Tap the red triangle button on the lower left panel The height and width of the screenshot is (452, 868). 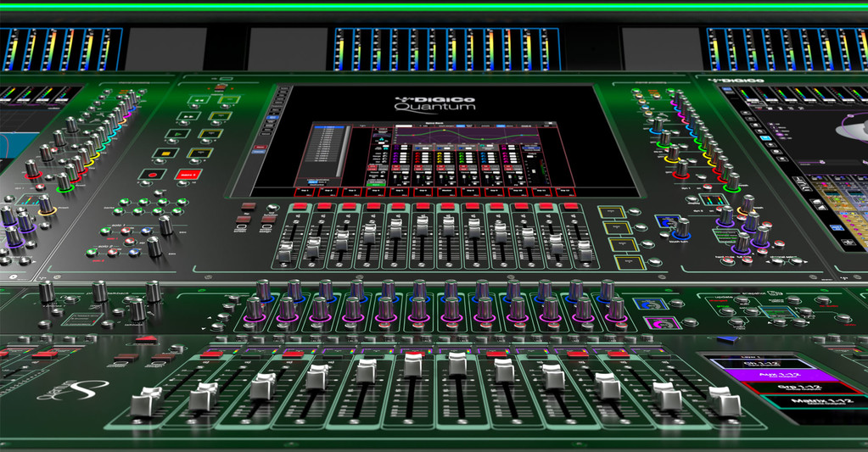146,338
